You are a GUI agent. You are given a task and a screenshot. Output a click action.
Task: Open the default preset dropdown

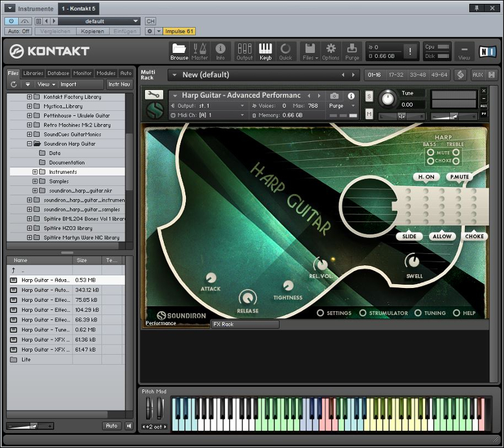pyautogui.click(x=99, y=21)
